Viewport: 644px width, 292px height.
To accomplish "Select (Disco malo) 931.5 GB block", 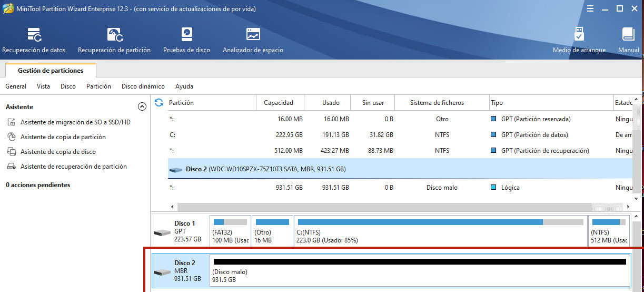I will click(x=420, y=270).
